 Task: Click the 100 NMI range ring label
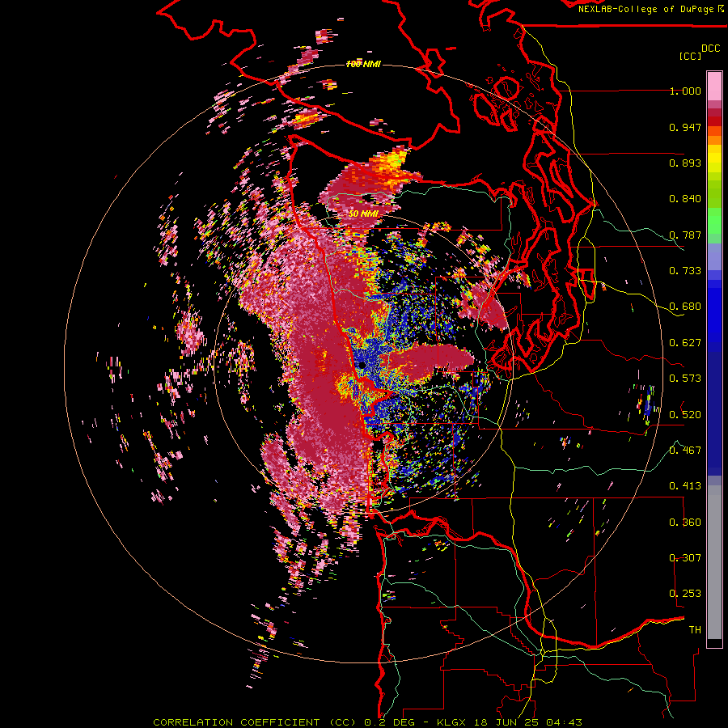click(363, 64)
